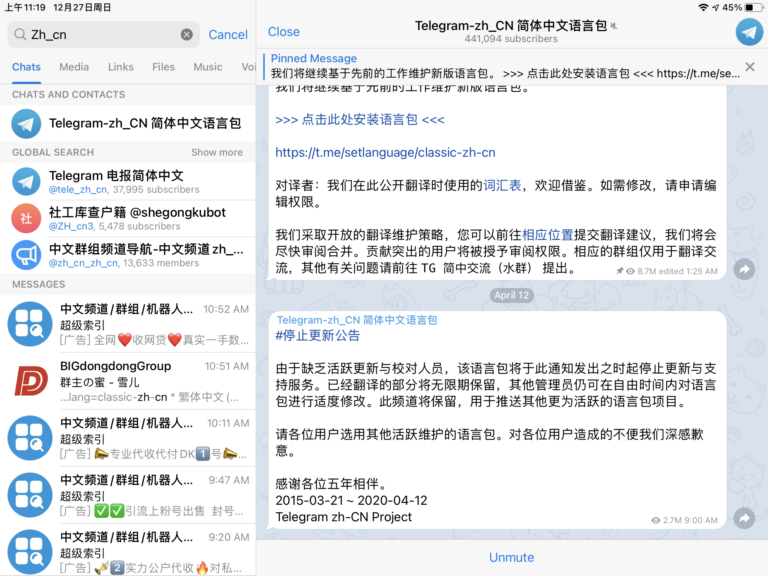Switch to the Files tab
This screenshot has width=768, height=576.
[x=163, y=67]
